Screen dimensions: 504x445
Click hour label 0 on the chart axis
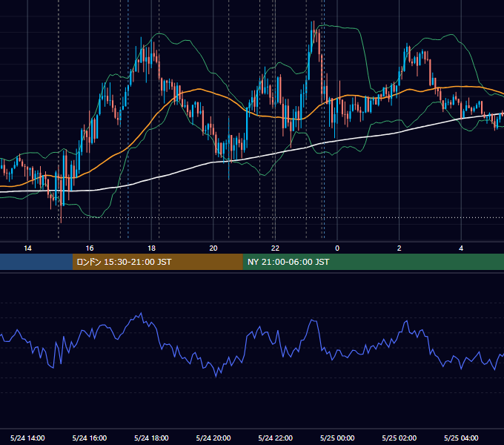337,248
